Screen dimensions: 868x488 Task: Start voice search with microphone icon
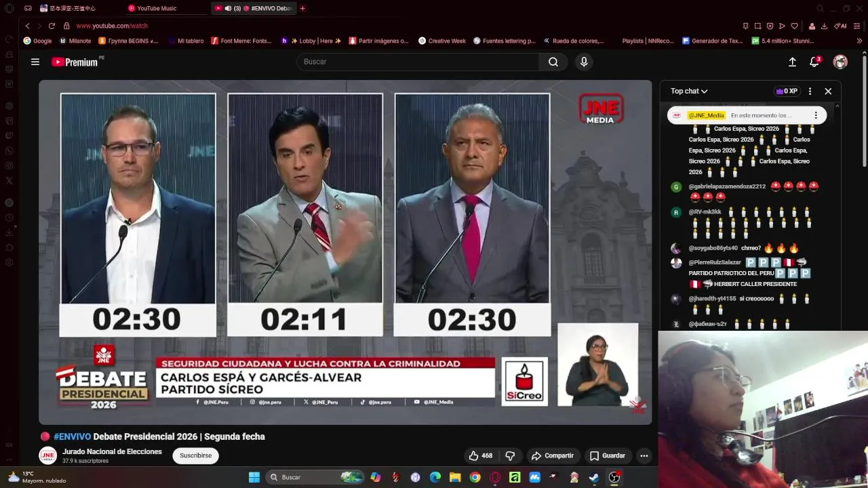(584, 62)
